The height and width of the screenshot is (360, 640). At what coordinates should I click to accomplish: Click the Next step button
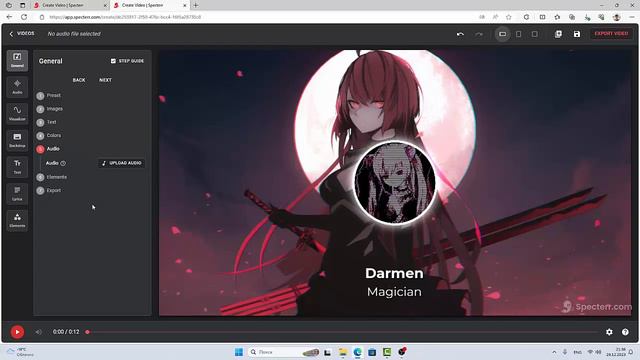105,80
